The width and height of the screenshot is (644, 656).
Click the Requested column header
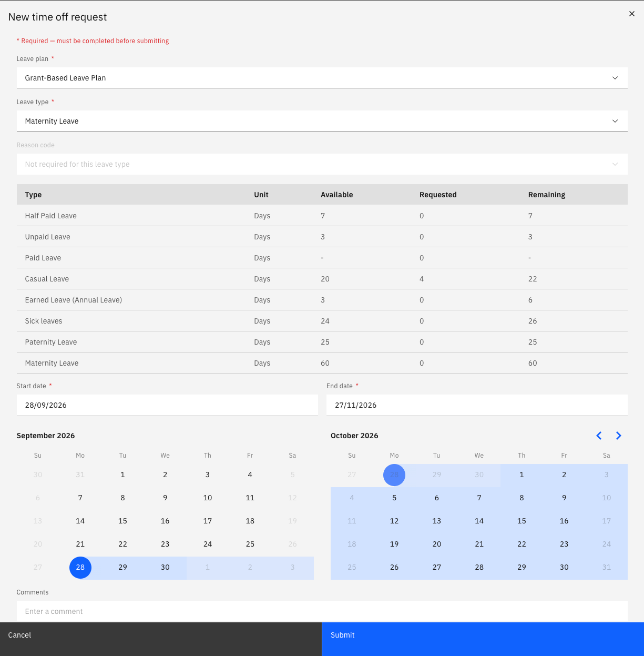point(438,195)
